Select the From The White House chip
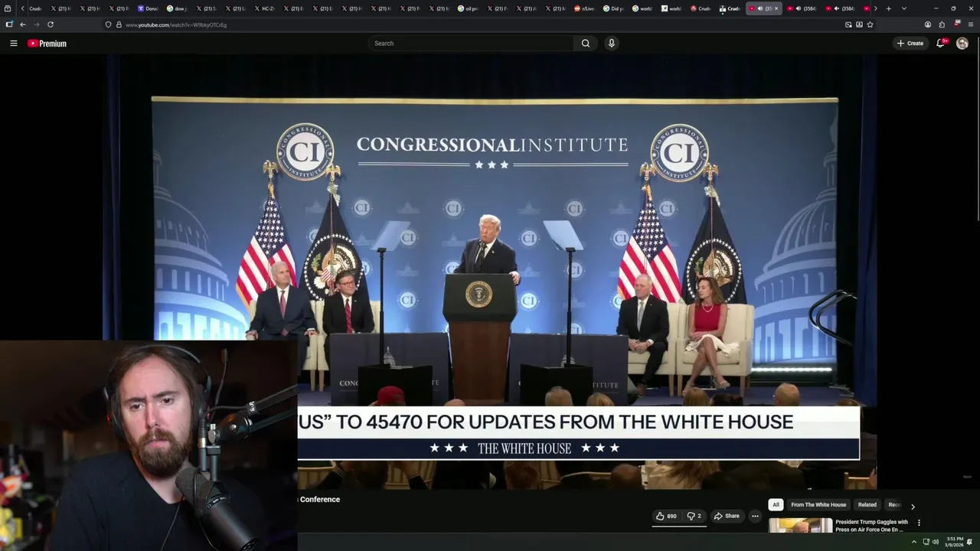The width and height of the screenshot is (980, 551). [818, 505]
